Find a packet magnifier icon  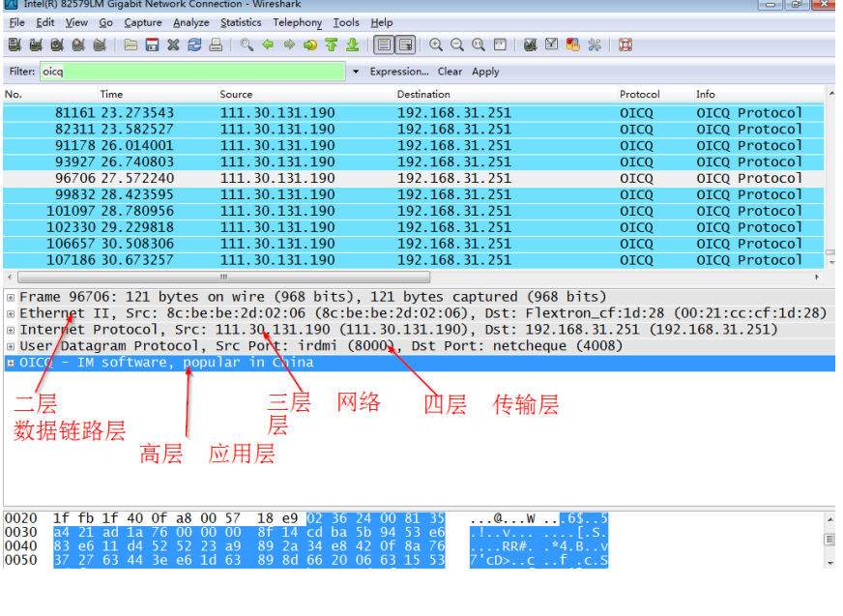click(247, 44)
